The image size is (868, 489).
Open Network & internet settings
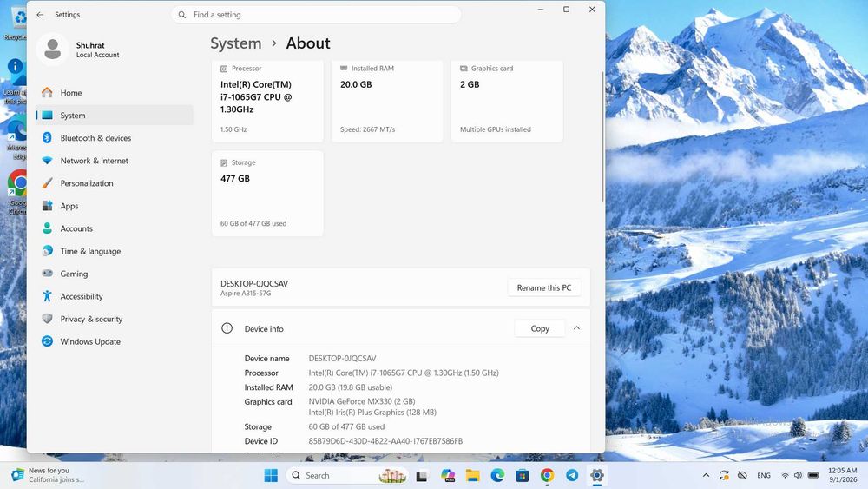click(115, 161)
